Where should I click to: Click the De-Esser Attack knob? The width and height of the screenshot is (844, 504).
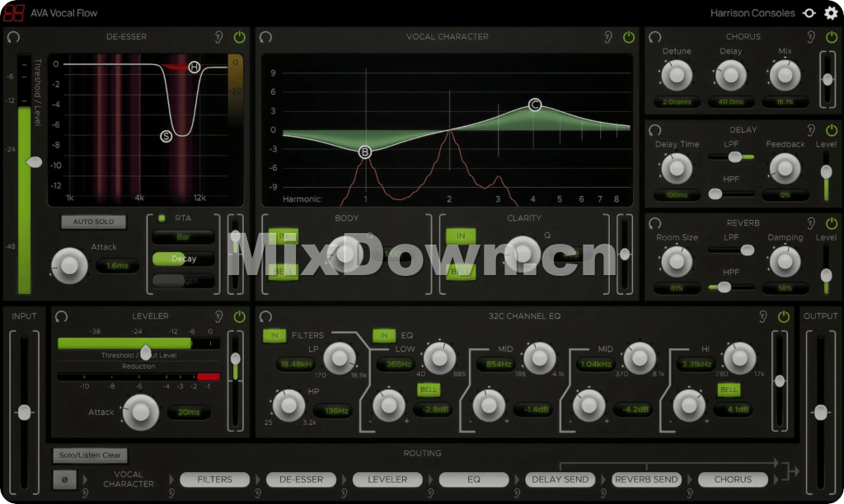coord(69,265)
